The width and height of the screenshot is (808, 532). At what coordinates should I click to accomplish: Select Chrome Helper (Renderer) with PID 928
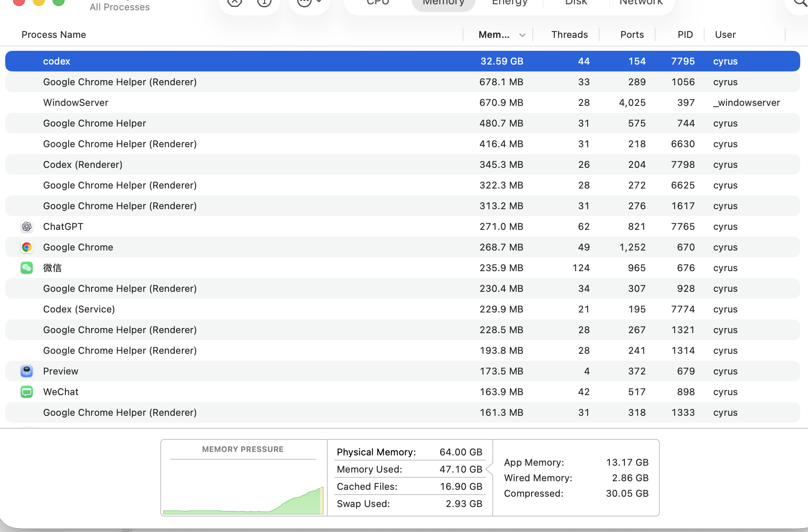click(x=403, y=288)
